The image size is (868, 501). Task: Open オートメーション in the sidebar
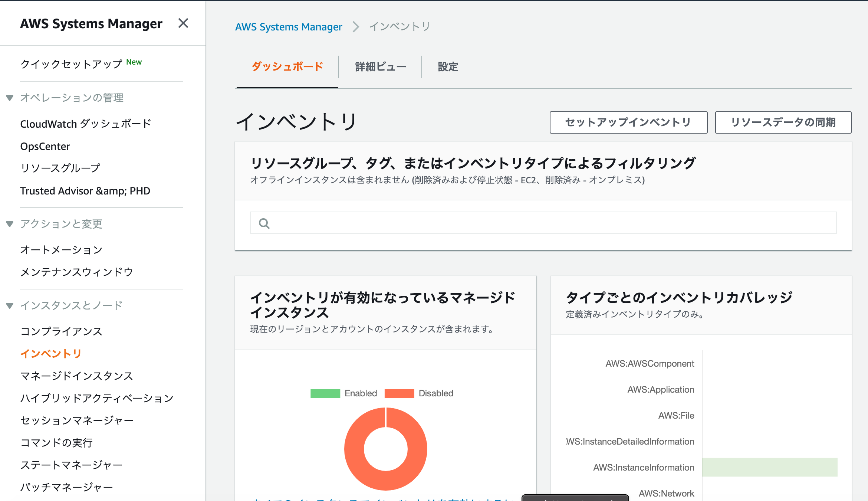click(x=62, y=250)
